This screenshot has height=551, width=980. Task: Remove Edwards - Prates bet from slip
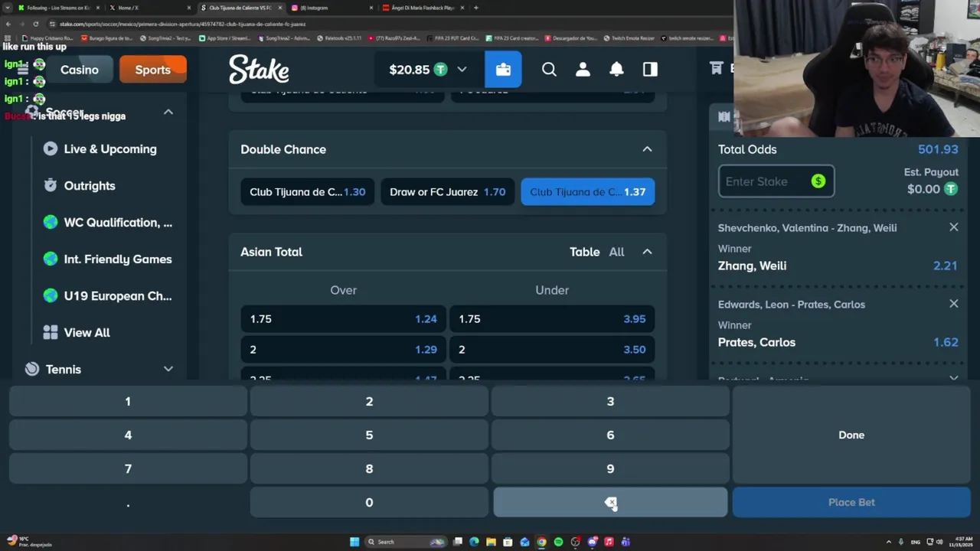[x=953, y=304]
